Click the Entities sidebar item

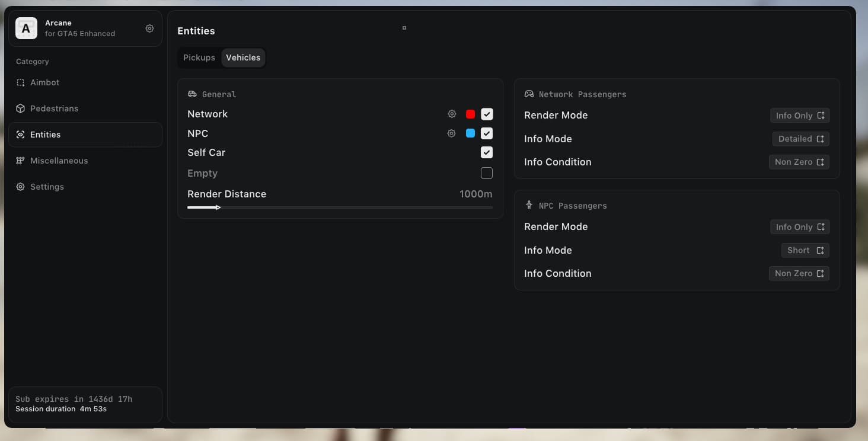click(x=85, y=135)
